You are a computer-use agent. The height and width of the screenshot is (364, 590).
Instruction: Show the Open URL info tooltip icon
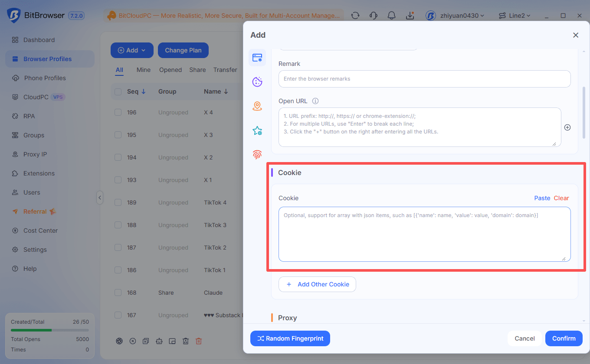(x=315, y=101)
